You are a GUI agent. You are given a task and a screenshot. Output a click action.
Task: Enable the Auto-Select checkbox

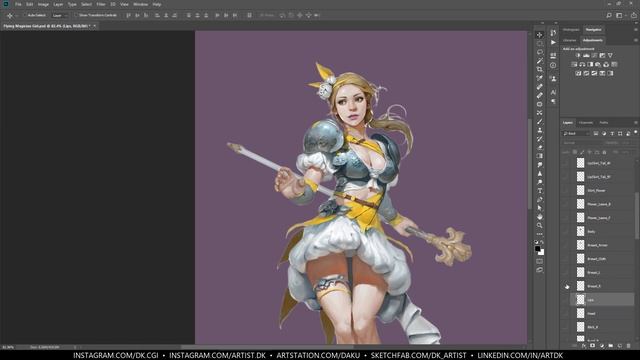click(25, 15)
